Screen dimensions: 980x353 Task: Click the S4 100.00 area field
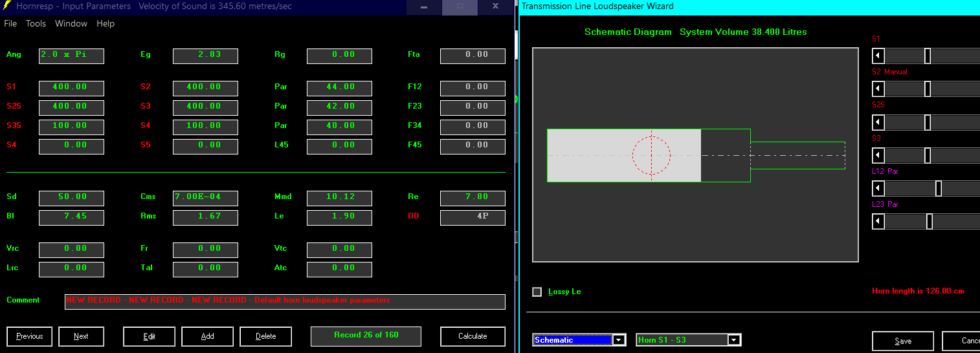pyautogui.click(x=205, y=127)
